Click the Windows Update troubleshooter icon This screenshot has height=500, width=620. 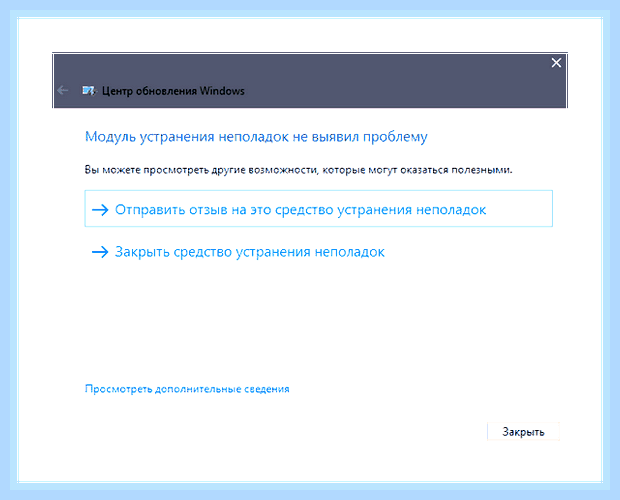tap(89, 91)
